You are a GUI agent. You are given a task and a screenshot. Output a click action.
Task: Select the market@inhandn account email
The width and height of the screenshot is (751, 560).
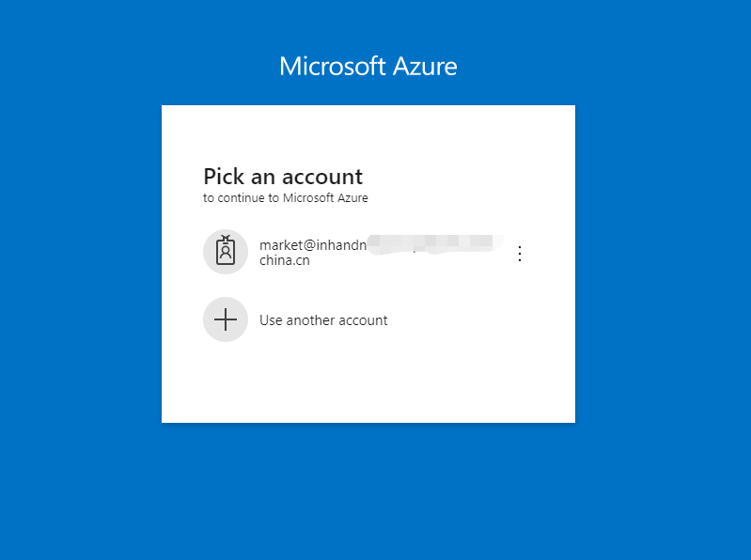[x=313, y=245]
